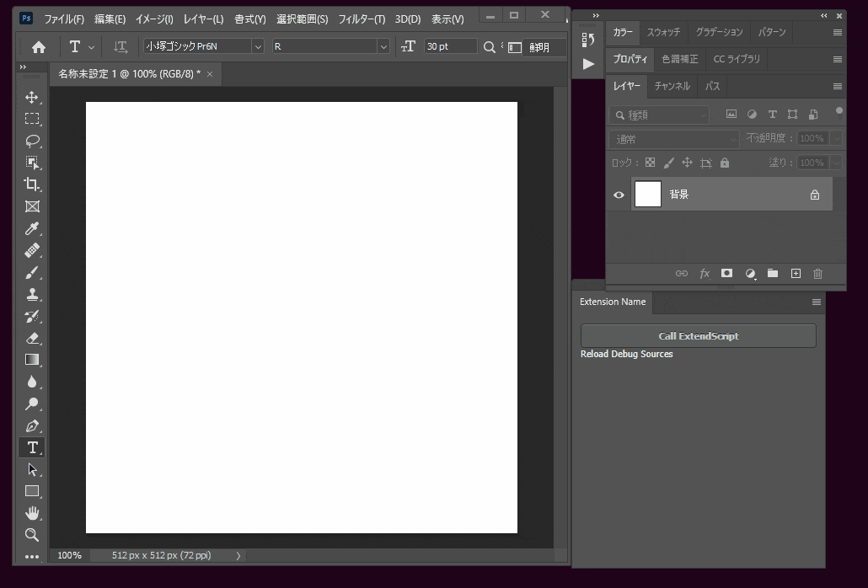Image resolution: width=868 pixels, height=588 pixels.
Task: Open the blend mode 通常 dropdown
Action: [x=673, y=139]
